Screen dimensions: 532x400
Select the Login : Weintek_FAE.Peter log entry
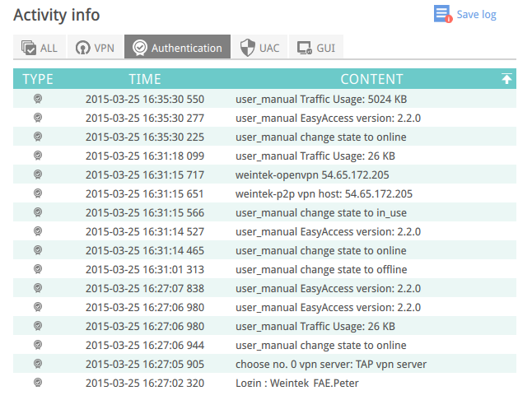[x=264, y=383]
